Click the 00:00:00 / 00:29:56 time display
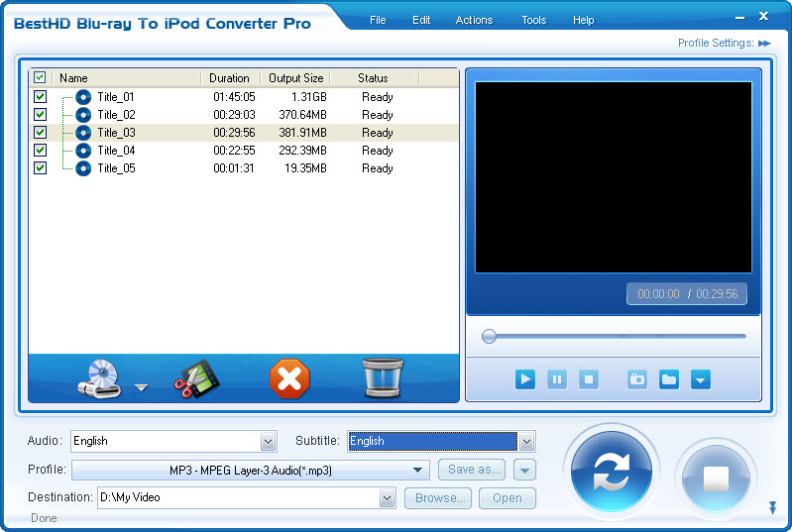The height and width of the screenshot is (532, 792). (688, 294)
